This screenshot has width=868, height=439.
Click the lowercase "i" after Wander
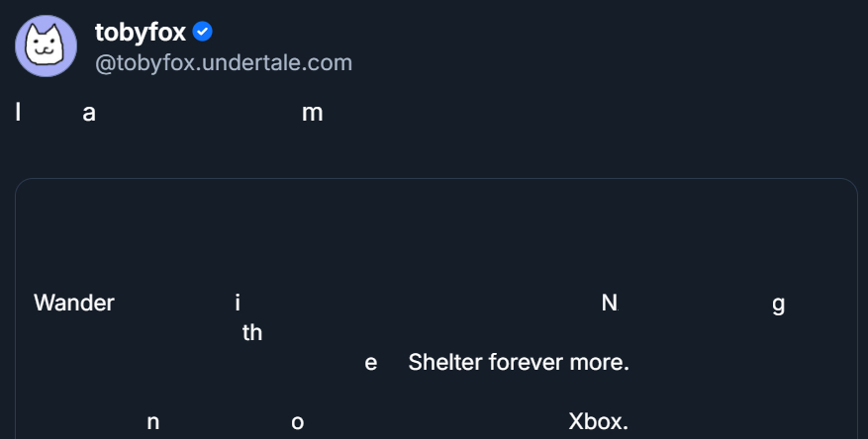(x=238, y=304)
